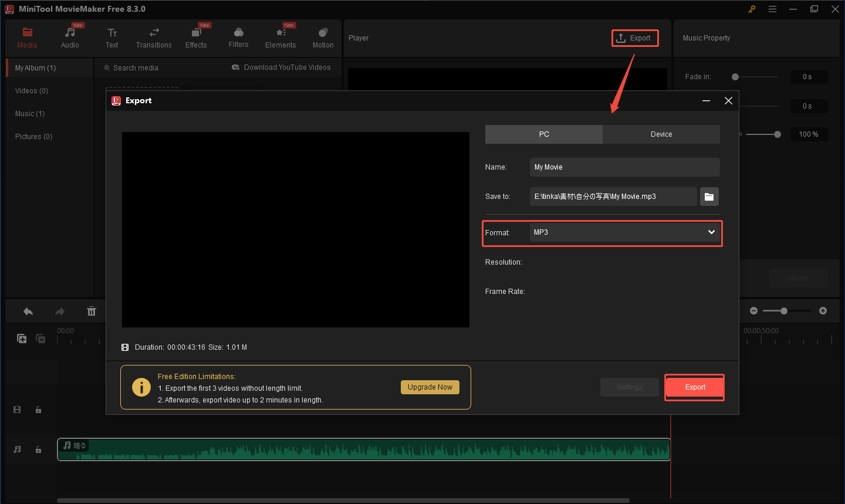Open the hamburger menu in title bar
The height and width of the screenshot is (504, 845).
(772, 9)
